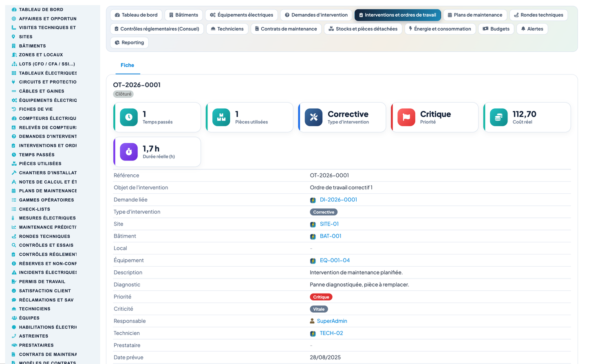Click the warning triangle icon beside Incidents électriques
589x364 pixels.
(14, 272)
